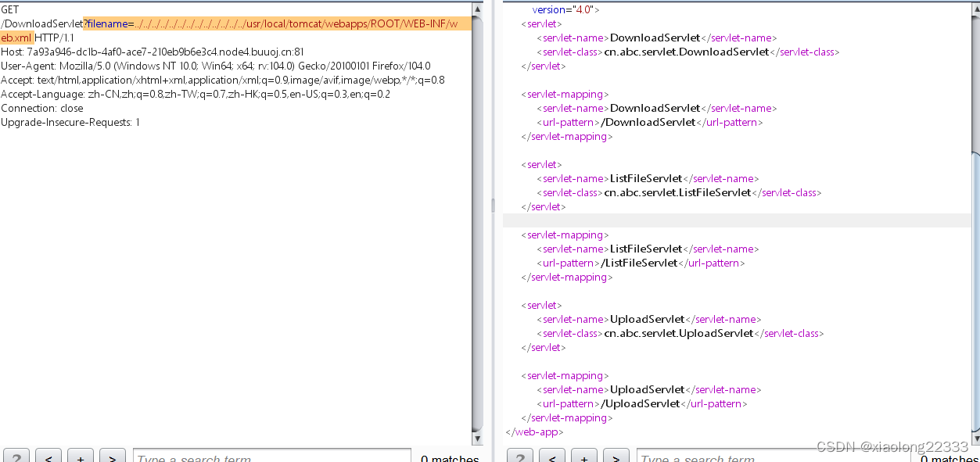This screenshot has width=980, height=462.
Task: Click cn.abc.servlet.ListFileServlet class line
Action: pos(679,193)
